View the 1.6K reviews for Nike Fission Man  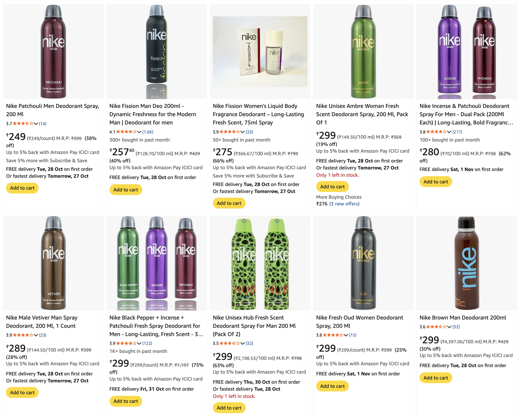click(148, 132)
